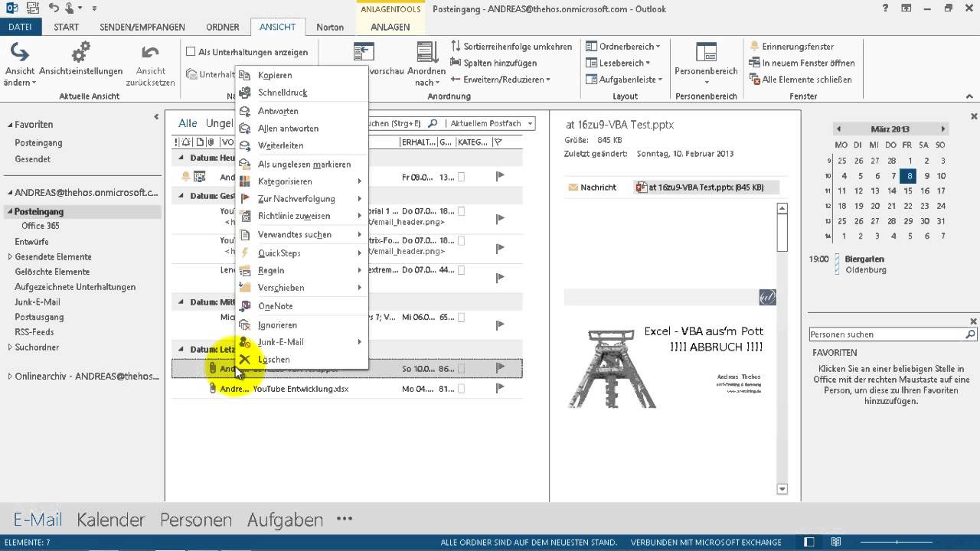
Task: Open Ansicht ändern dropdown
Action: 19,65
